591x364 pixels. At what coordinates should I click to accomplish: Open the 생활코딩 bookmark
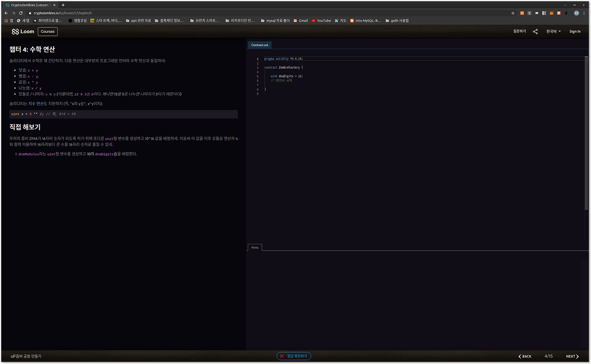pos(77,21)
